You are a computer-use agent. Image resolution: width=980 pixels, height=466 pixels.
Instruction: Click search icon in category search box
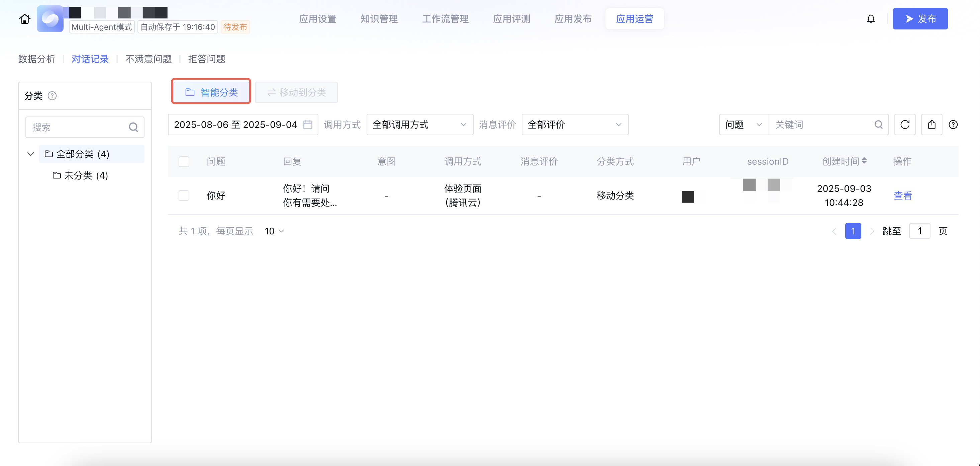point(133,127)
